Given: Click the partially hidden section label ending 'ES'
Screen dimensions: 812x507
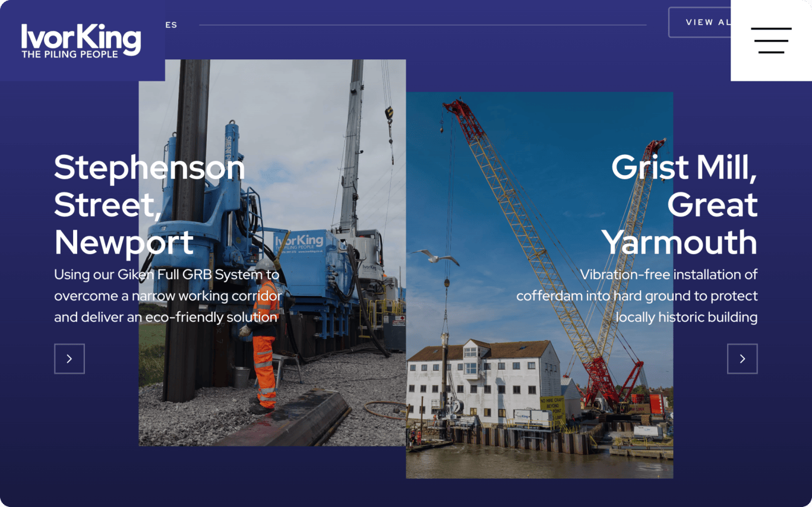Looking at the screenshot, I should click(171, 25).
